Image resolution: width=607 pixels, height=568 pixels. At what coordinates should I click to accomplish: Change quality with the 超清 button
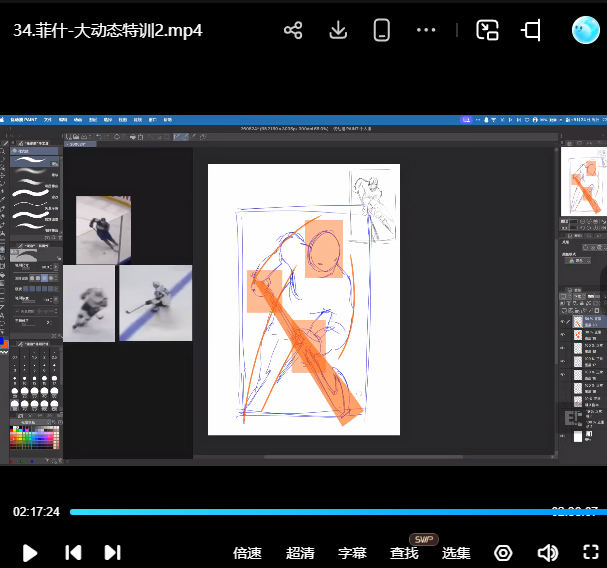point(300,553)
